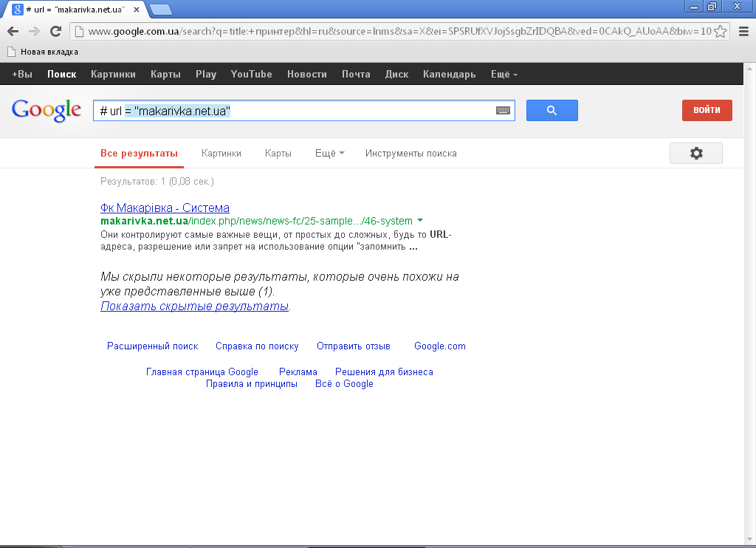Image resolution: width=756 pixels, height=548 pixels.
Task: Expand the Ещё dropdown in black bar
Action: point(504,75)
